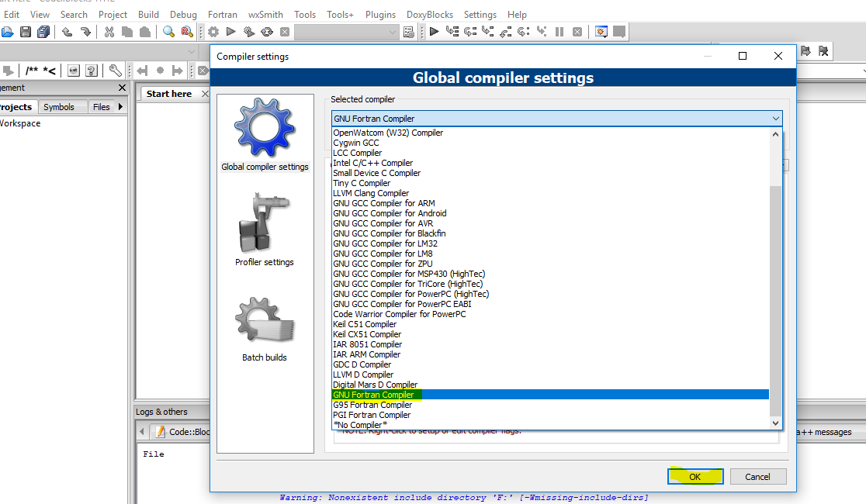The width and height of the screenshot is (866, 504).
Task: Click OK in Compiler settings
Action: click(695, 477)
